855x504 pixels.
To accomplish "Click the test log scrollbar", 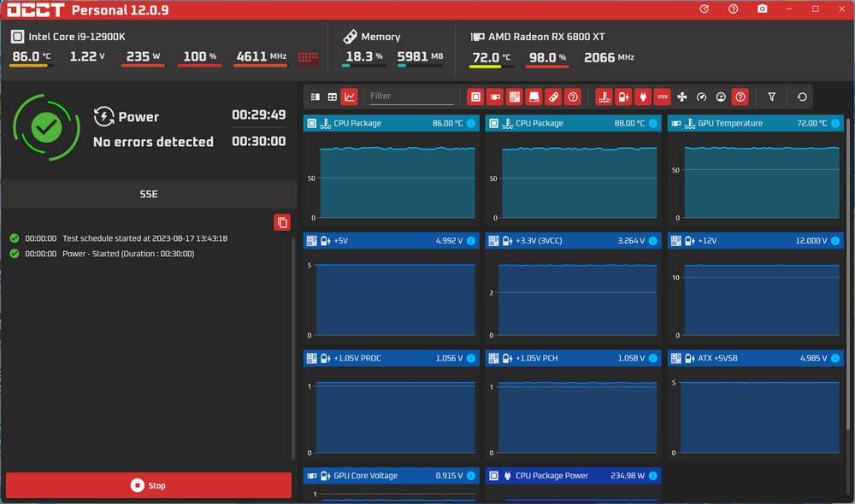I will click(293, 349).
